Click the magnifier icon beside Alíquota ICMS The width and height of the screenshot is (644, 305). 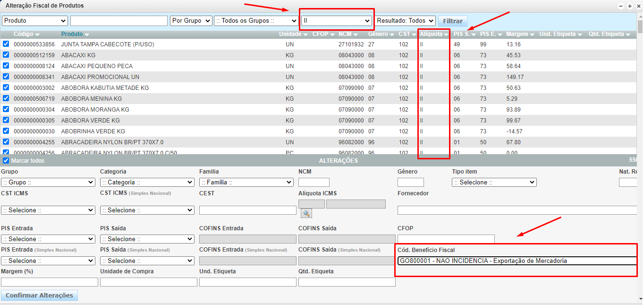[306, 213]
